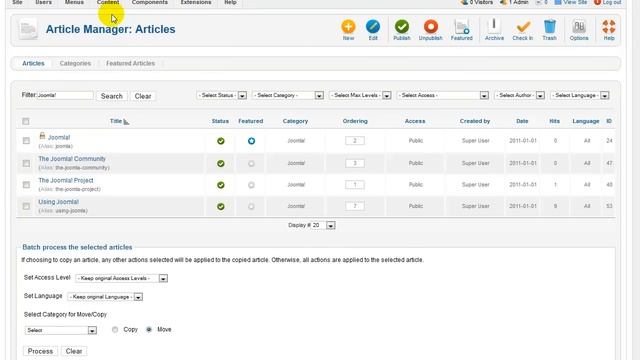Toggle featured icon of The Joomla! Community
The width and height of the screenshot is (640, 360).
pos(251,163)
